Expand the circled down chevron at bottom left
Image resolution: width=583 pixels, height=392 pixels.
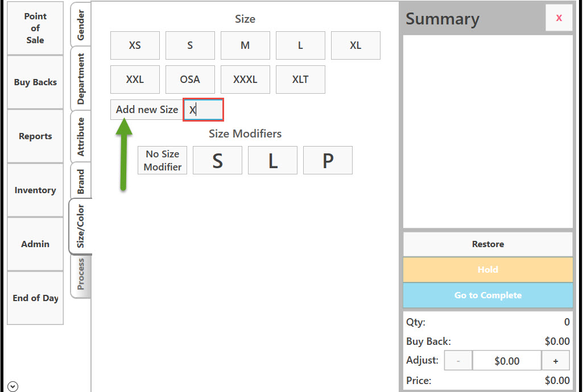pos(13,386)
